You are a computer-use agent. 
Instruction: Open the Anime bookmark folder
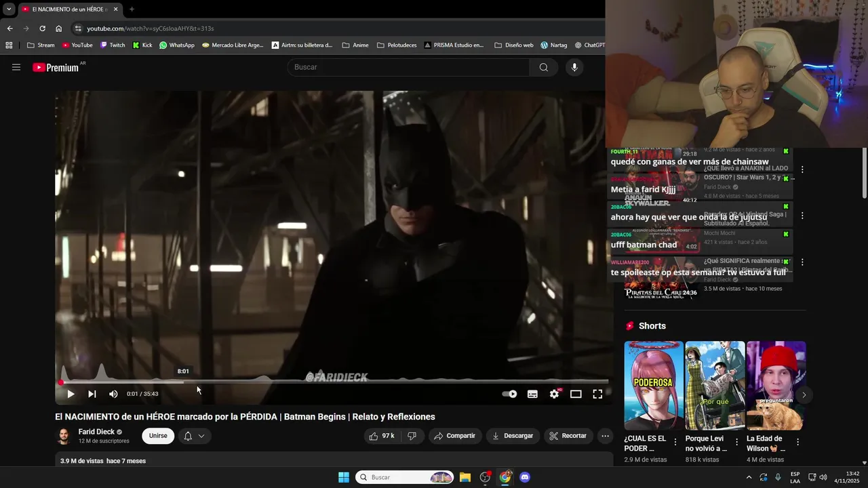coord(355,45)
